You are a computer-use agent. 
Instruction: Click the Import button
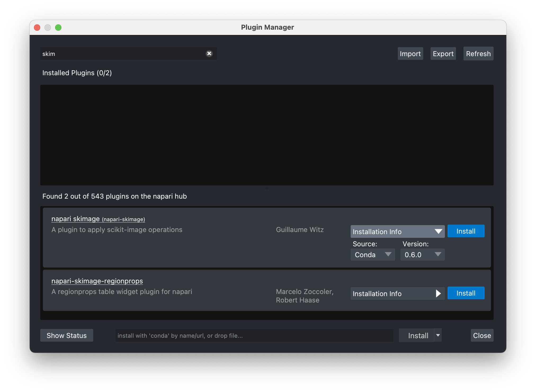pyautogui.click(x=410, y=54)
